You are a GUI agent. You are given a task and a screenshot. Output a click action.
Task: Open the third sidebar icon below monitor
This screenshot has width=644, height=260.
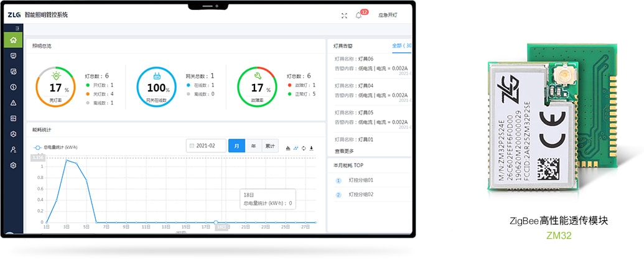coord(13,71)
